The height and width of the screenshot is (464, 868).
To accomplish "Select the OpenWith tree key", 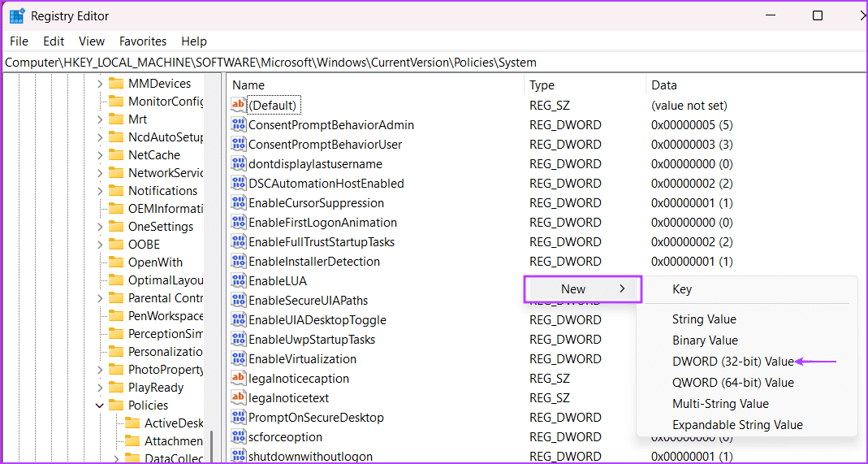I will pos(155,262).
